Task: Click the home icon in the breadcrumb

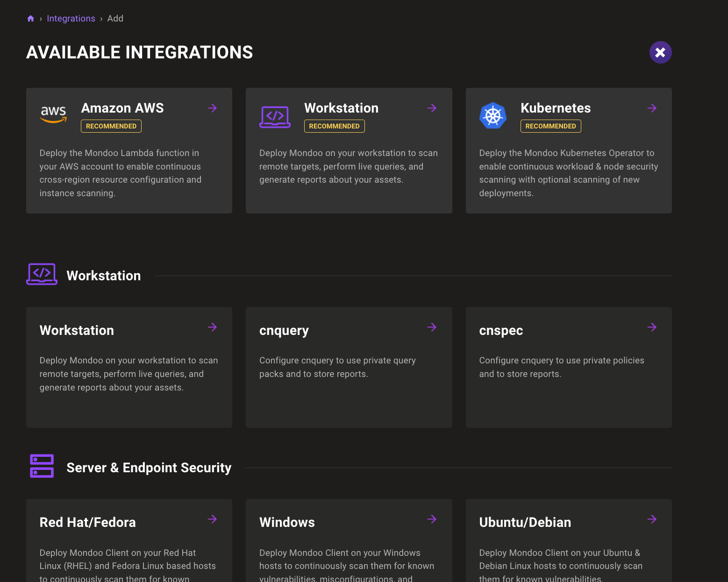Action: coord(30,18)
